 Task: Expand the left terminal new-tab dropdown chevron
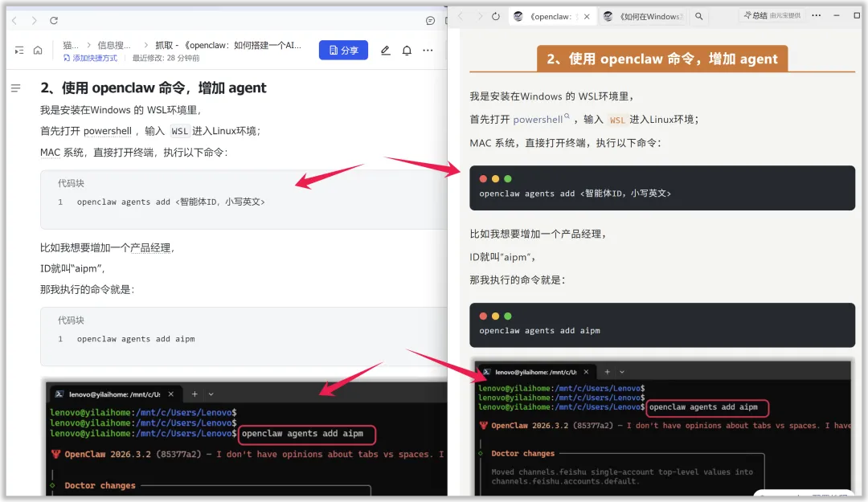(211, 394)
